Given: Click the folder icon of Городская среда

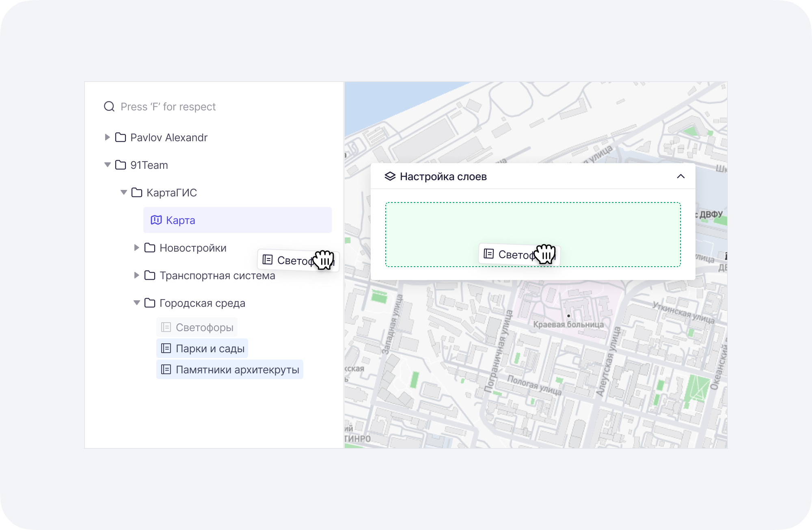Looking at the screenshot, I should (150, 303).
